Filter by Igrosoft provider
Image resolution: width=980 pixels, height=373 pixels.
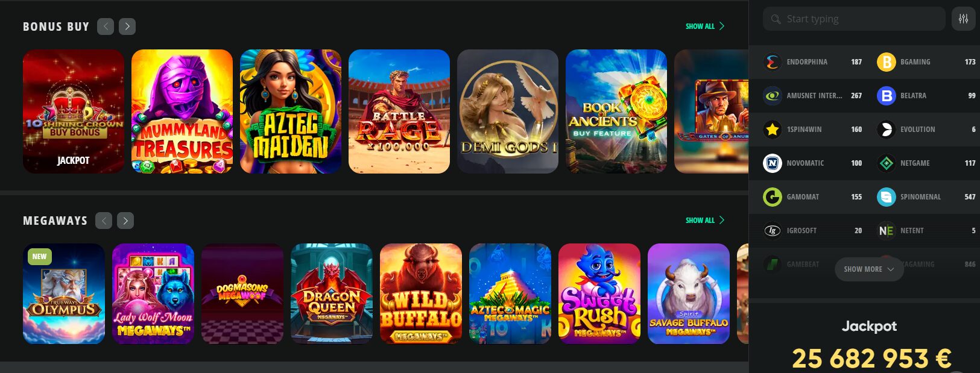pyautogui.click(x=812, y=231)
